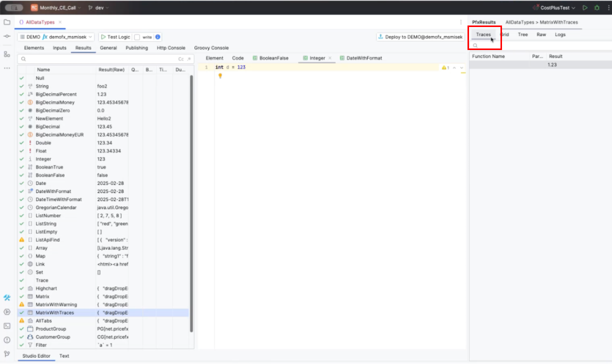Click the blue info icon beside write

click(x=158, y=37)
